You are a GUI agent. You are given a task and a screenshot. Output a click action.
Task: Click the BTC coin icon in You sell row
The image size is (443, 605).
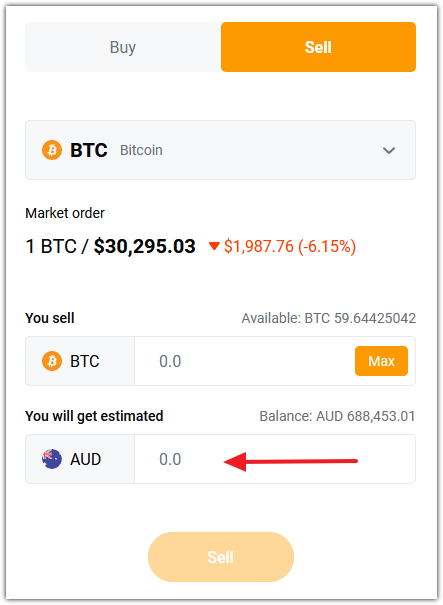point(52,361)
